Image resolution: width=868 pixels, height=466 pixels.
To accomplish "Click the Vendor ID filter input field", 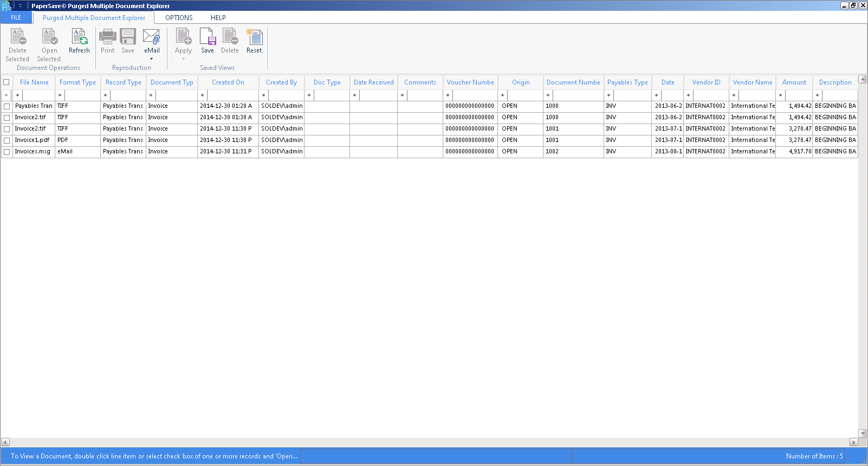I will pyautogui.click(x=711, y=95).
